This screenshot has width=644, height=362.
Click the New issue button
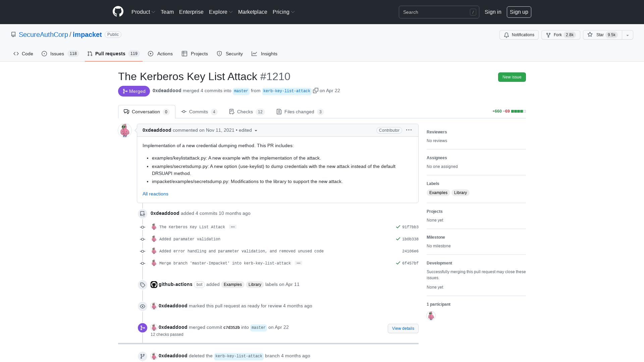[x=512, y=77]
